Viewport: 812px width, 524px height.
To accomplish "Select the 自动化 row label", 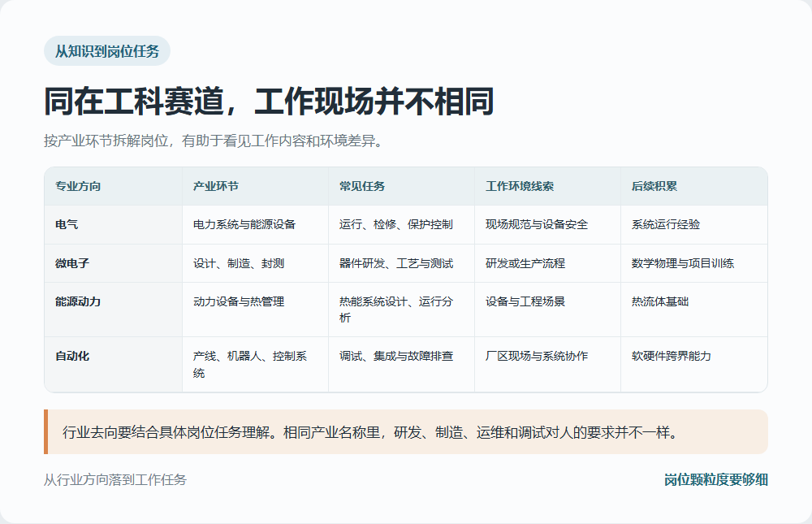I will tap(114, 365).
